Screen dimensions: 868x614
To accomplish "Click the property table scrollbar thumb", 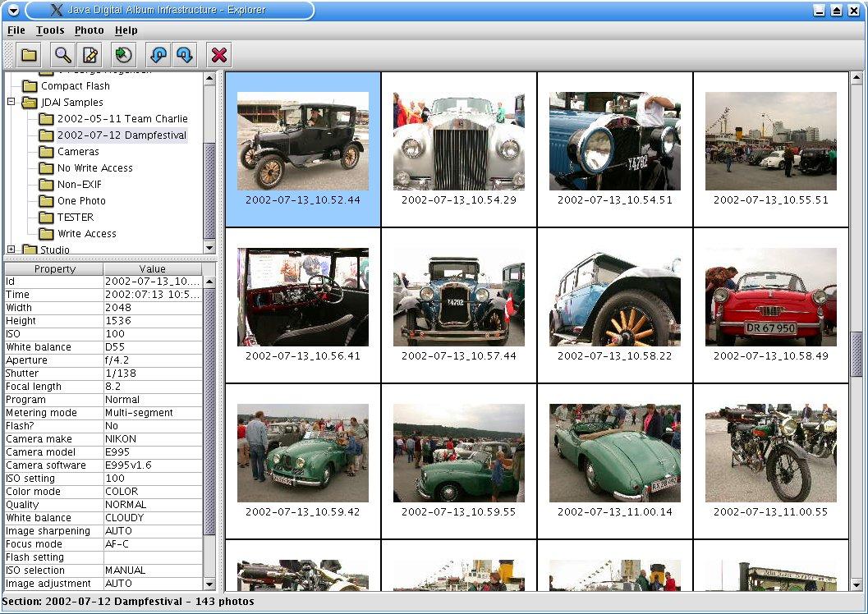I will (209, 411).
